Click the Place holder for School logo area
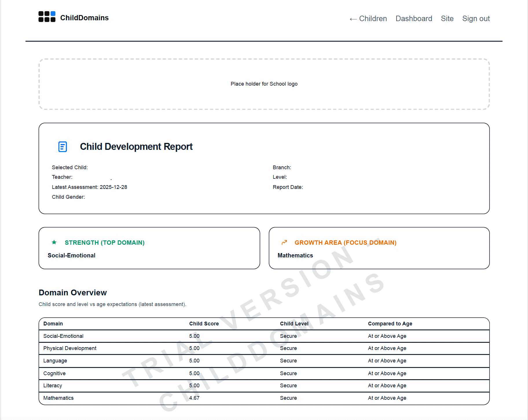Image resolution: width=528 pixels, height=420 pixels. pyautogui.click(x=264, y=84)
